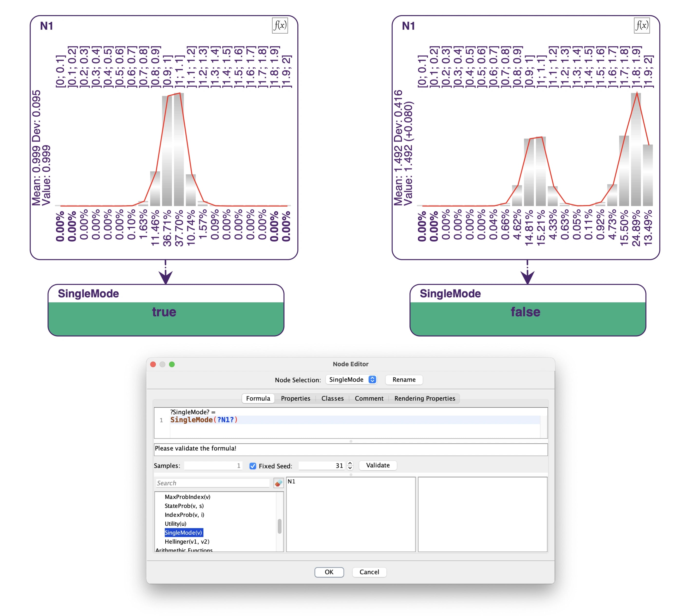
Task: Toggle the Fixed Seed checkbox
Action: 253,466
